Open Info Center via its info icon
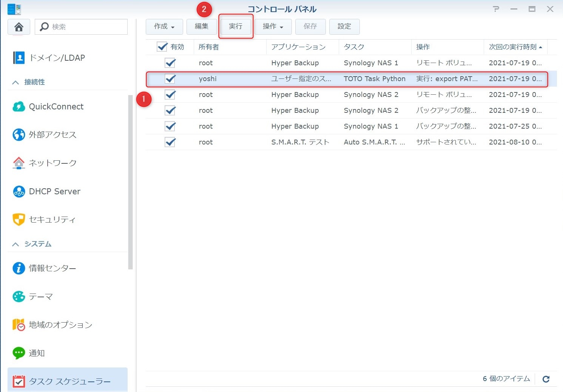563x392 pixels. click(x=19, y=268)
